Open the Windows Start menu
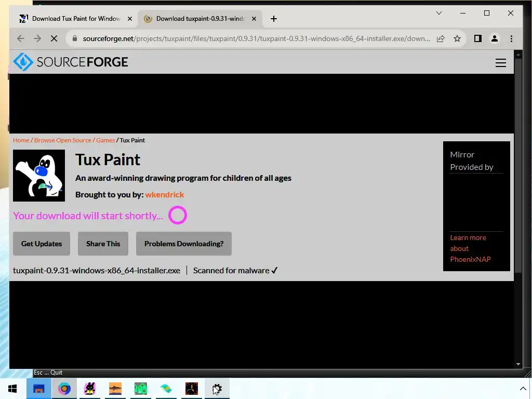The height and width of the screenshot is (399, 532). pos(13,389)
